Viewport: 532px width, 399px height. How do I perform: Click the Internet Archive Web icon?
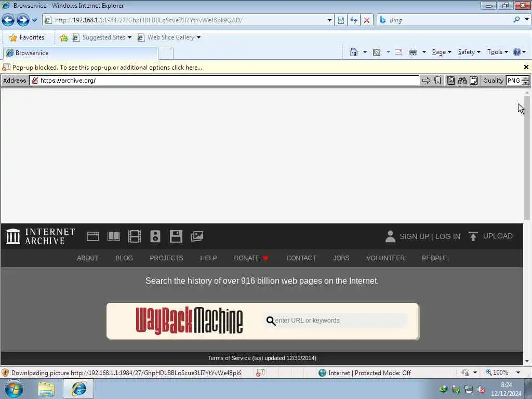tap(92, 236)
